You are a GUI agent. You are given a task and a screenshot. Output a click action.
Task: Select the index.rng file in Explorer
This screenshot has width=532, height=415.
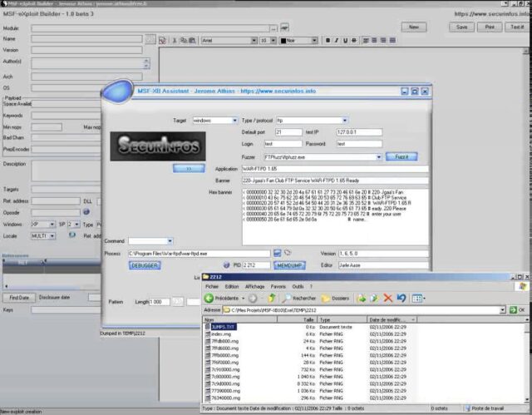tap(221, 334)
